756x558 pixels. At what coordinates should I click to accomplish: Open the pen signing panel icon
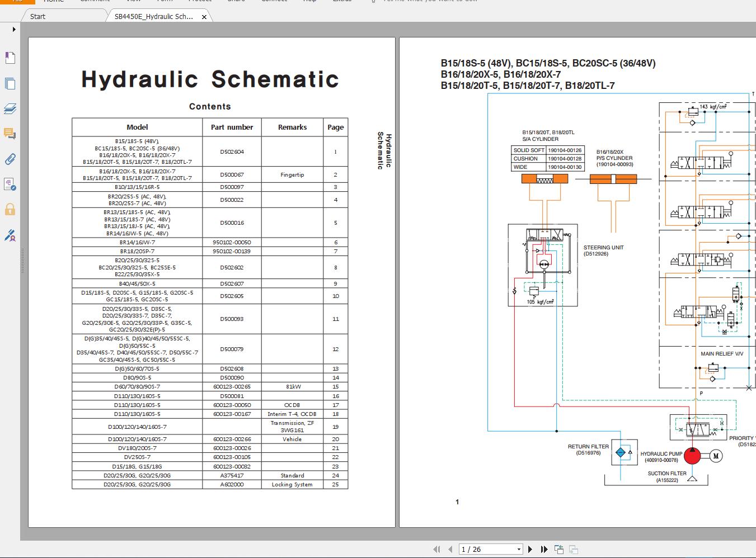(10, 235)
